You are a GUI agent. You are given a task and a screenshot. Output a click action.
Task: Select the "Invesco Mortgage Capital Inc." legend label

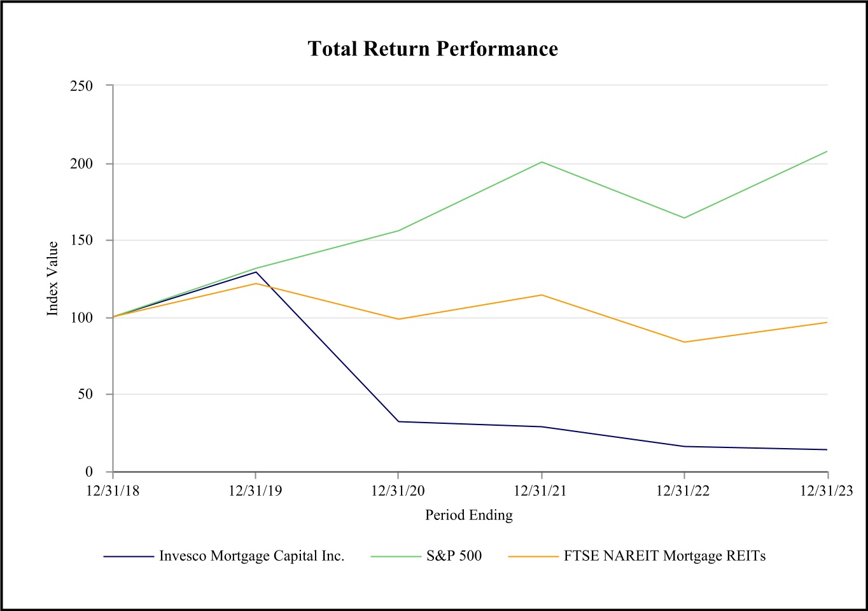(x=251, y=556)
